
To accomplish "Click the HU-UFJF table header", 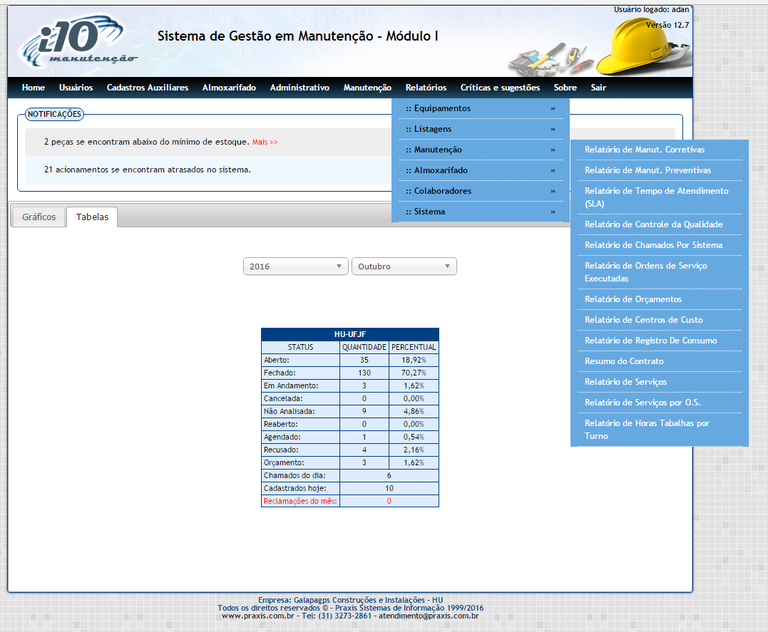I will pos(350,334).
